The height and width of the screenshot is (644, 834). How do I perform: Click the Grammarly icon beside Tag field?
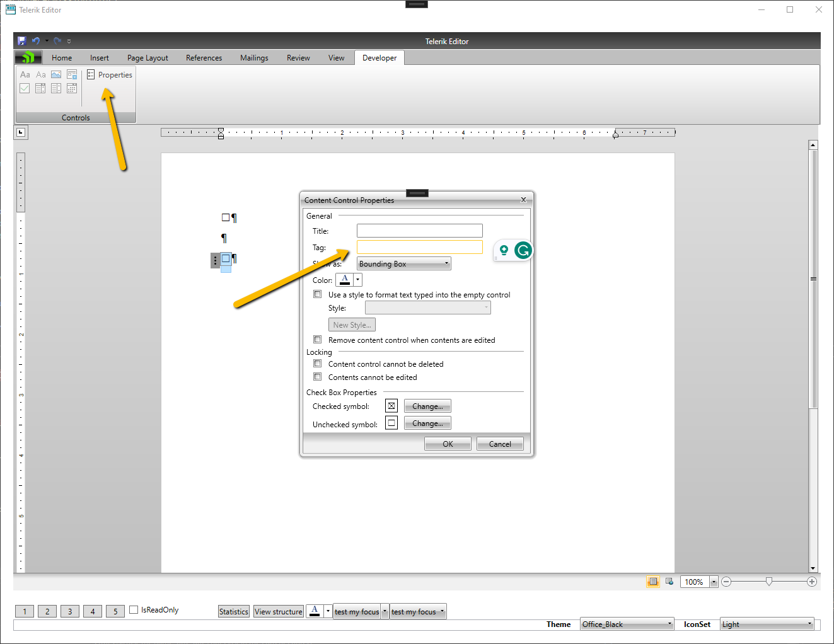pos(523,251)
